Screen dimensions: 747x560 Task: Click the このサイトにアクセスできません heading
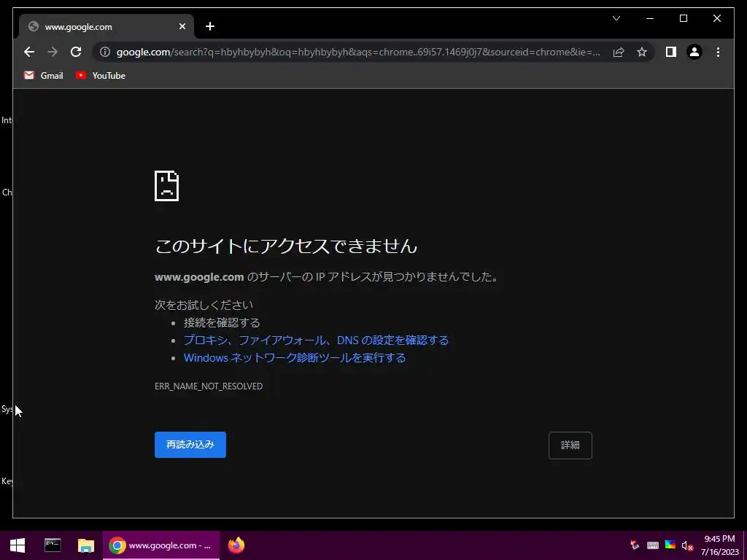(x=286, y=246)
